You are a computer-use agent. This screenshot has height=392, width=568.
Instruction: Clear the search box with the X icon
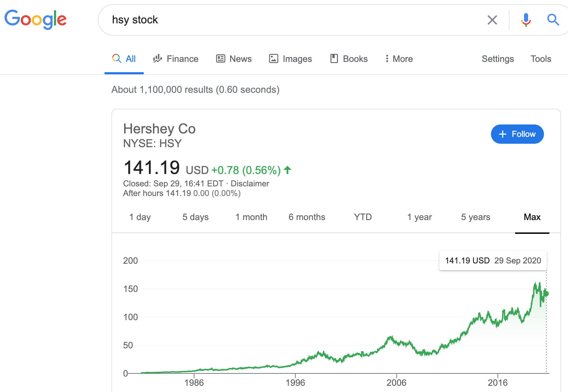[x=492, y=20]
